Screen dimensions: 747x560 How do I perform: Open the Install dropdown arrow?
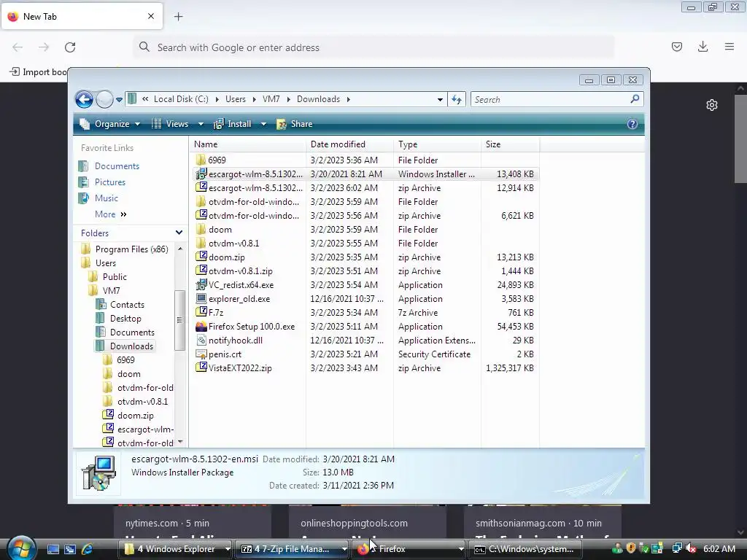tap(263, 124)
